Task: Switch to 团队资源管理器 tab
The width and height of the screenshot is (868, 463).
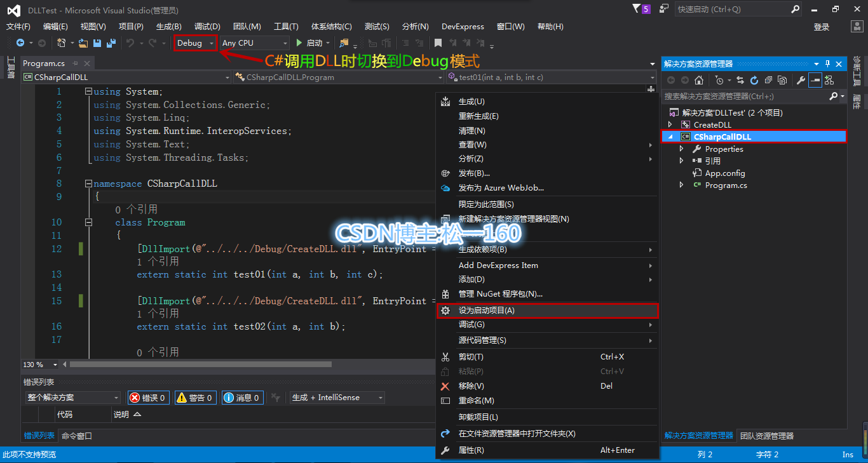Action: pyautogui.click(x=767, y=436)
